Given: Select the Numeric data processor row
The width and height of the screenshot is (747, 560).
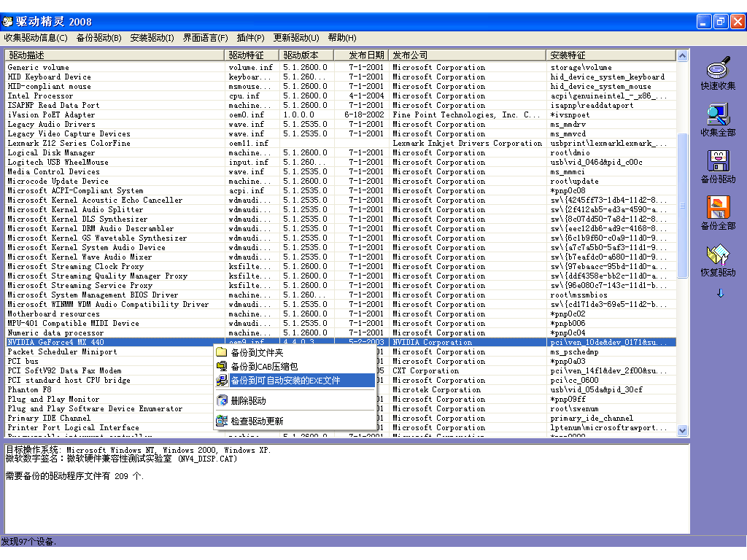Looking at the screenshot, I should click(x=341, y=332).
